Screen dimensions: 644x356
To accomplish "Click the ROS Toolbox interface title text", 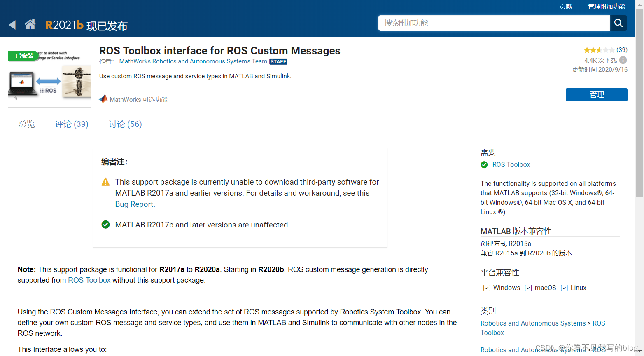I will pyautogui.click(x=219, y=51).
